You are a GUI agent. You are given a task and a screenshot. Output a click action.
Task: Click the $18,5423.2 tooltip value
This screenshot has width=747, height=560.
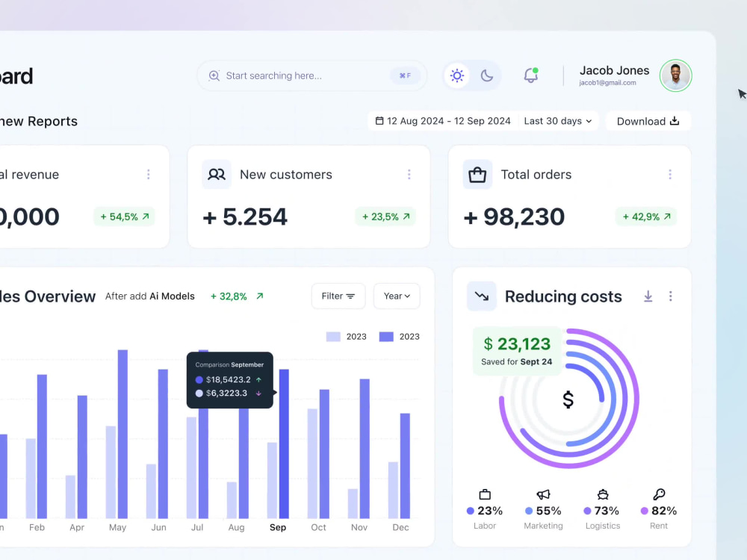[228, 379]
